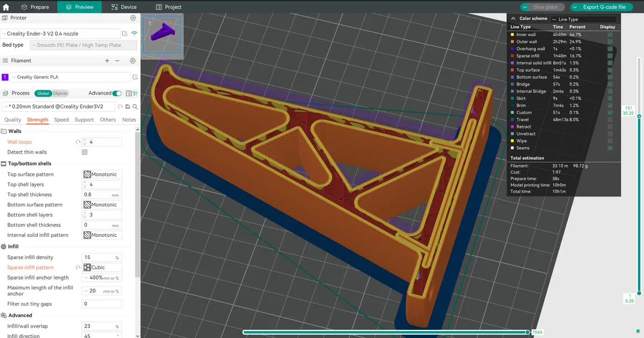Collapse the Color scheme legend panel

point(513,18)
